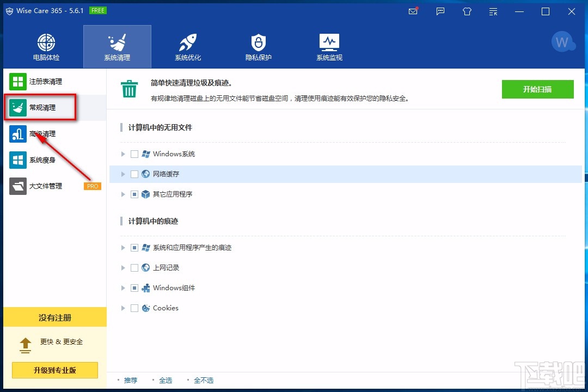This screenshot has height=392, width=588.
Task: Click the 注册表清理 green grid icon
Action: coord(17,82)
